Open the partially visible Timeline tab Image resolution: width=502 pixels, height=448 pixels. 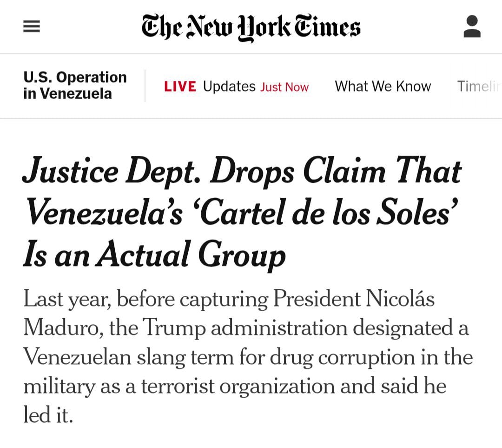coord(479,87)
